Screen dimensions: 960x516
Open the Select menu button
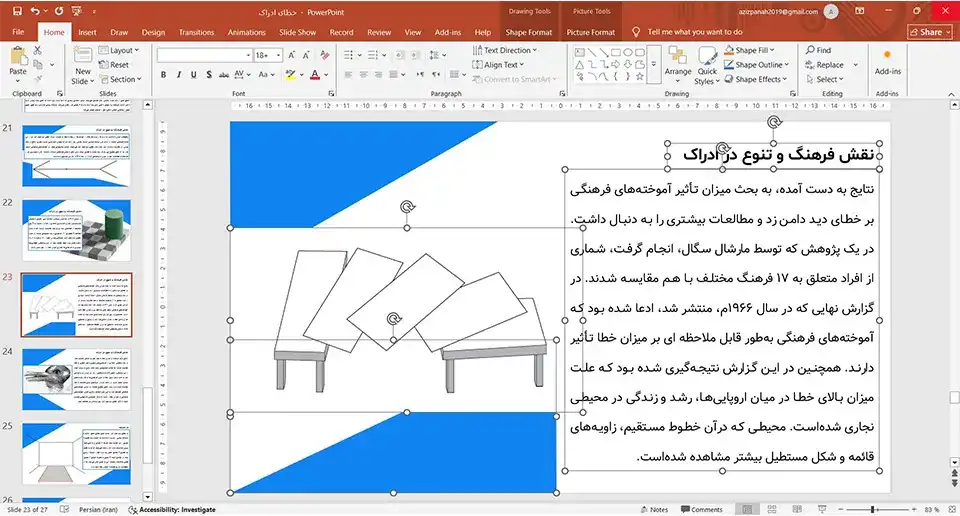pos(825,79)
